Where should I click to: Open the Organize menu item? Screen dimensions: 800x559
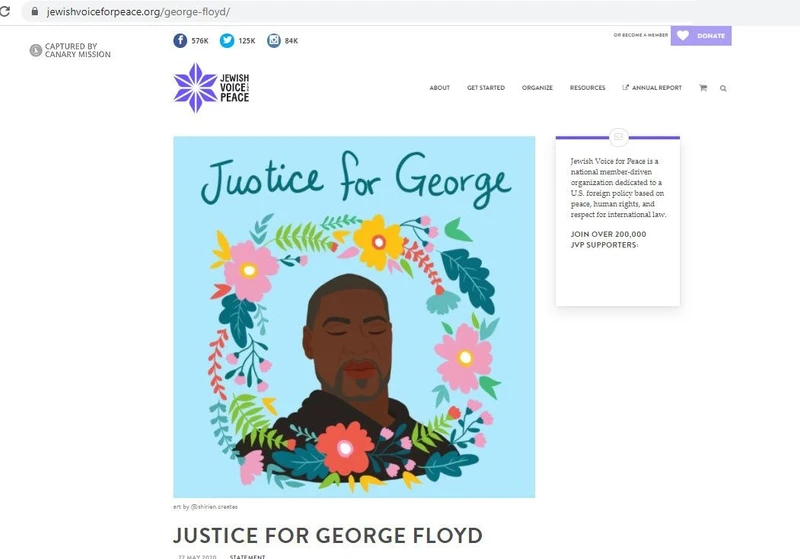(x=537, y=88)
